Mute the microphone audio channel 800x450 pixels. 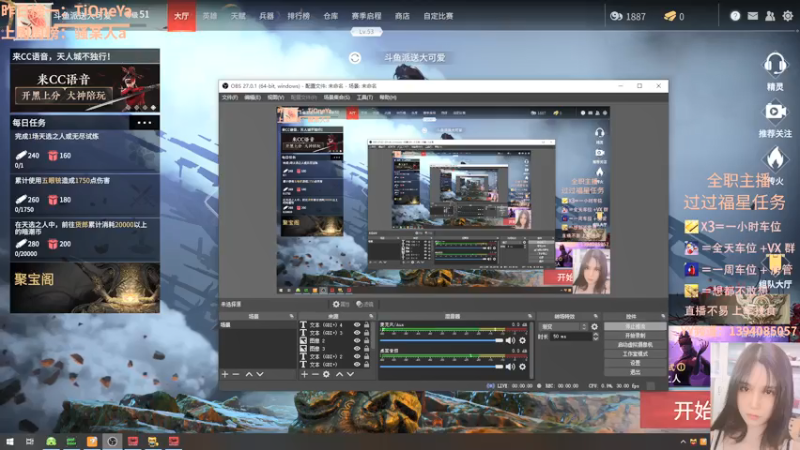pos(510,340)
